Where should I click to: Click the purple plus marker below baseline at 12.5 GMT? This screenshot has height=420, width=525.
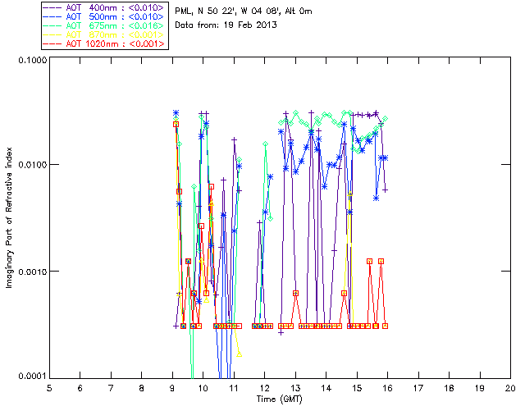[281, 332]
